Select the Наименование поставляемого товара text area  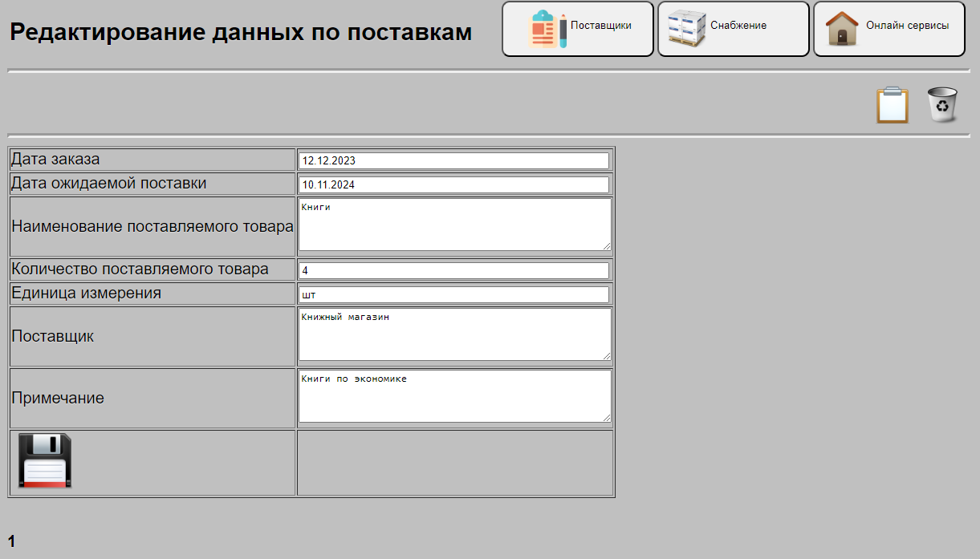(453, 225)
